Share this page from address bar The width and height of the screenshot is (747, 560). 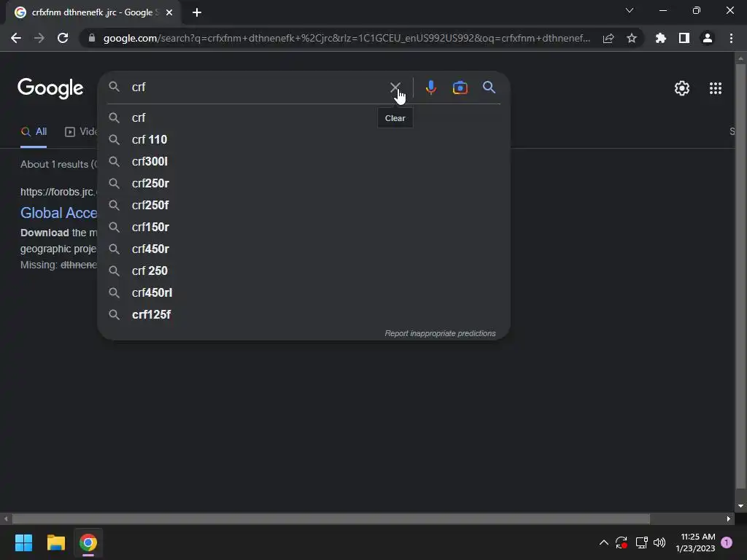pyautogui.click(x=608, y=38)
